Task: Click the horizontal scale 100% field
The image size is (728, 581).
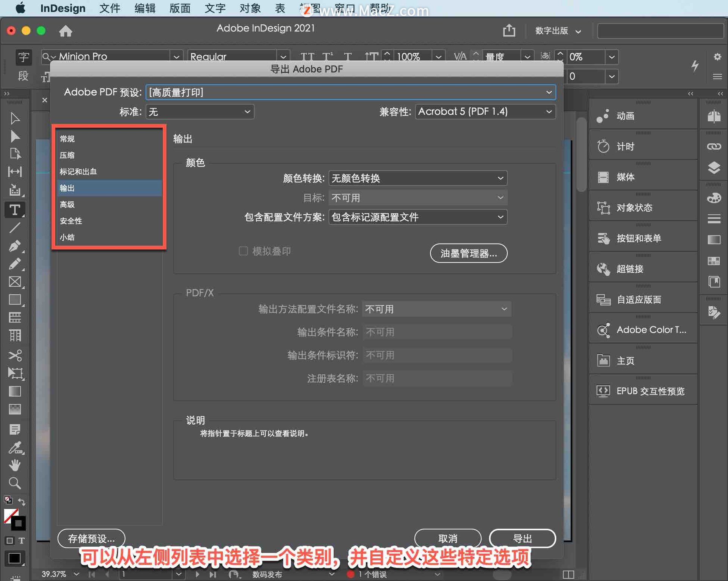Action: click(413, 57)
